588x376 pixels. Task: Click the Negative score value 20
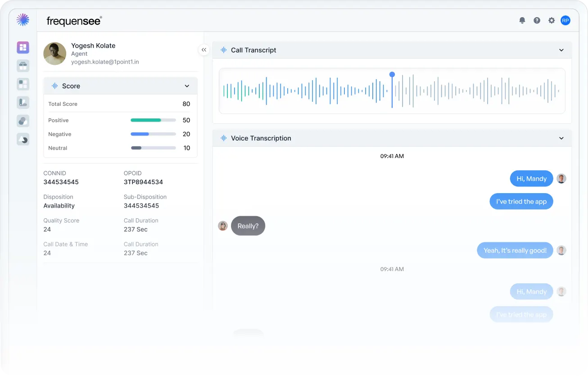click(186, 134)
